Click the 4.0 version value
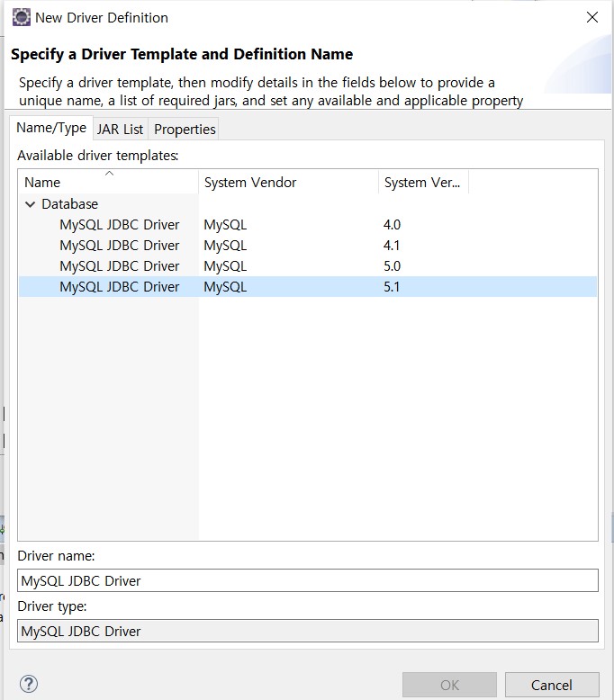 pyautogui.click(x=392, y=225)
